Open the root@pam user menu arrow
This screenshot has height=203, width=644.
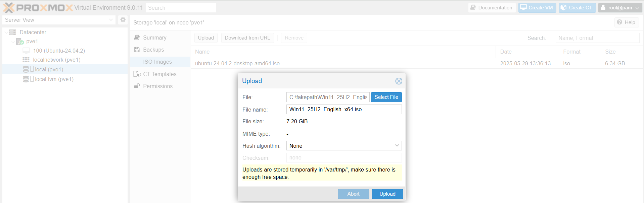(638, 8)
